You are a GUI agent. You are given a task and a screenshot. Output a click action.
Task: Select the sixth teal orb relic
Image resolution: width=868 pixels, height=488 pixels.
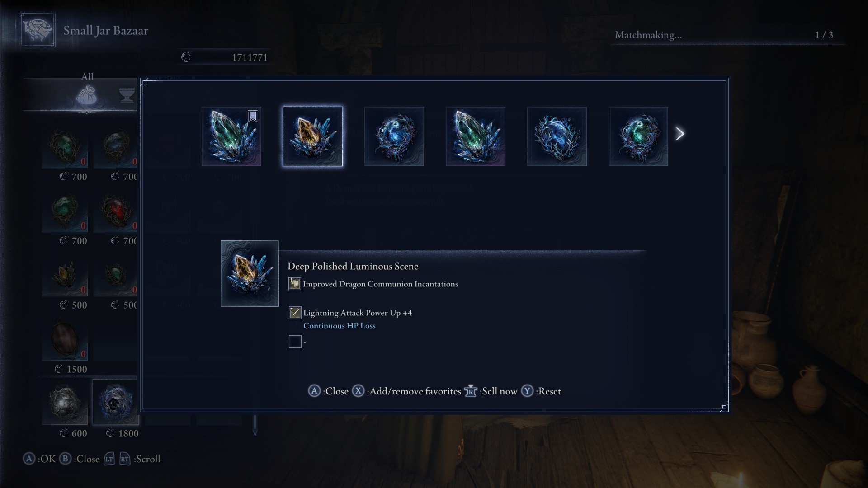638,136
